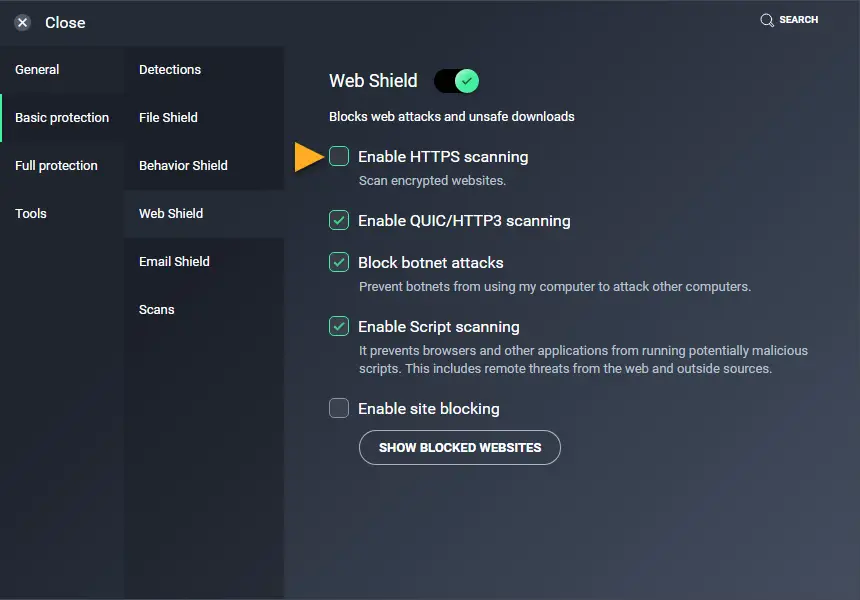860x600 pixels.
Task: Select Web Shield submenu item
Action: point(171,214)
